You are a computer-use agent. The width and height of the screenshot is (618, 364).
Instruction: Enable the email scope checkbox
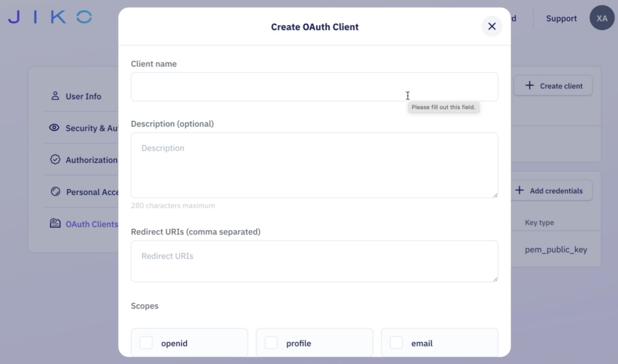(x=396, y=343)
